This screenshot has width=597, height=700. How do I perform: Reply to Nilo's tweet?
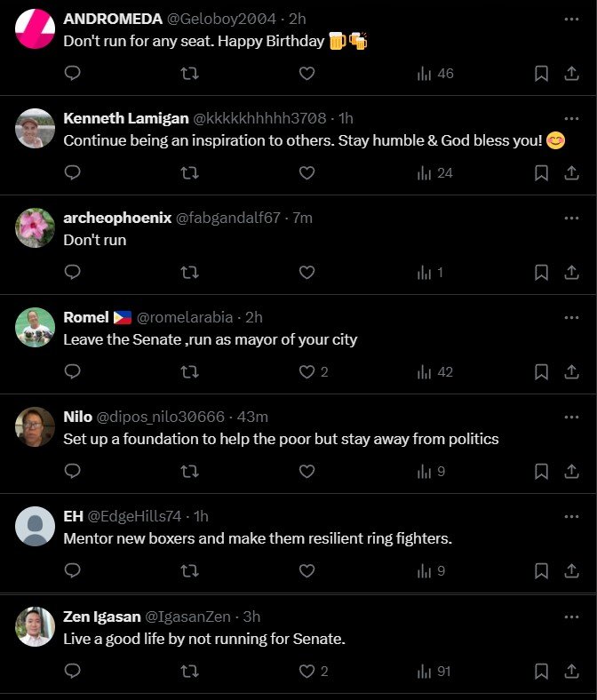(x=73, y=472)
